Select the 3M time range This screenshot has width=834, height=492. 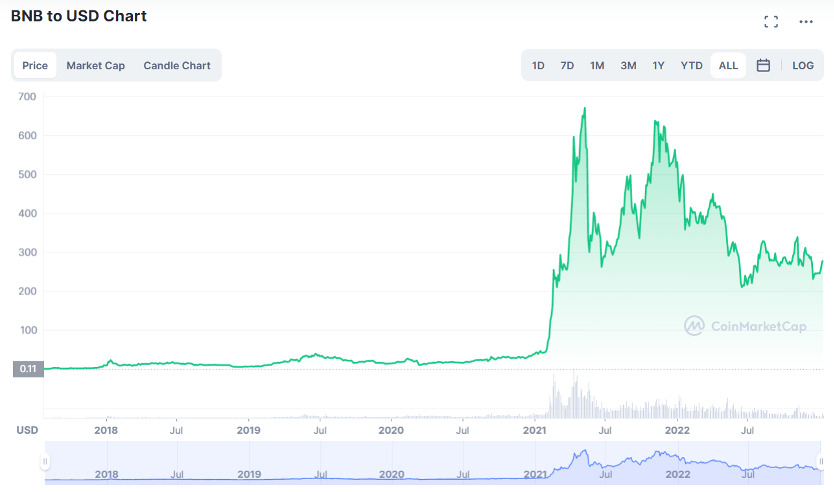[x=628, y=65]
